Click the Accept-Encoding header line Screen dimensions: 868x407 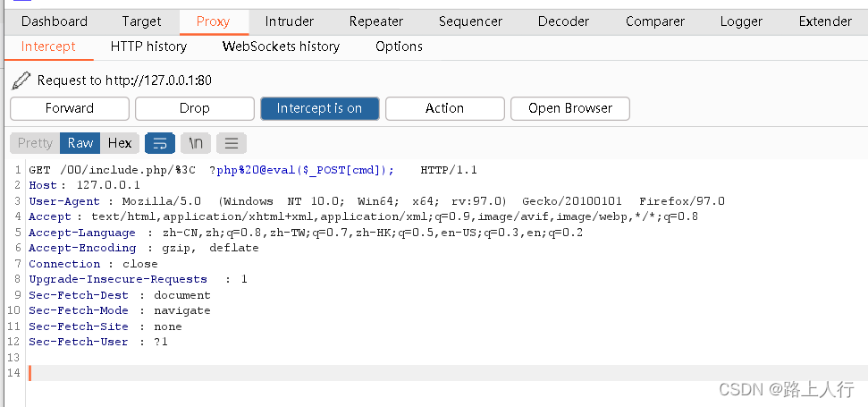click(144, 248)
